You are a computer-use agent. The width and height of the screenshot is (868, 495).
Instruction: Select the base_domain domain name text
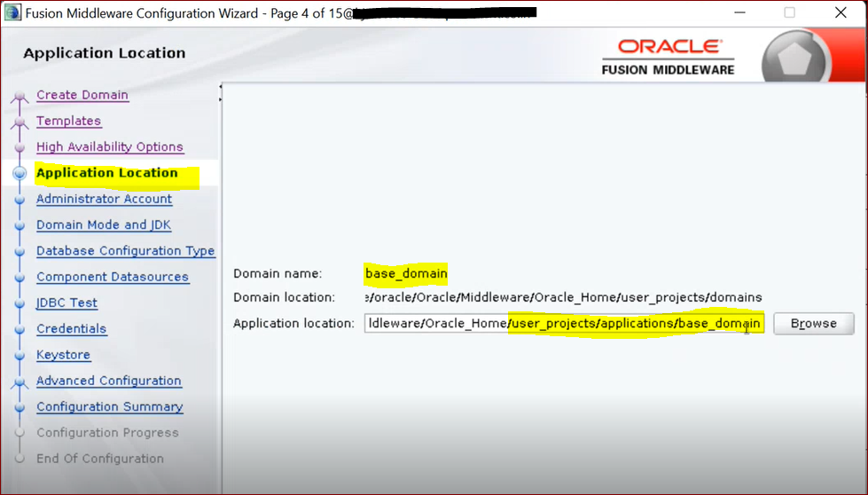point(406,273)
